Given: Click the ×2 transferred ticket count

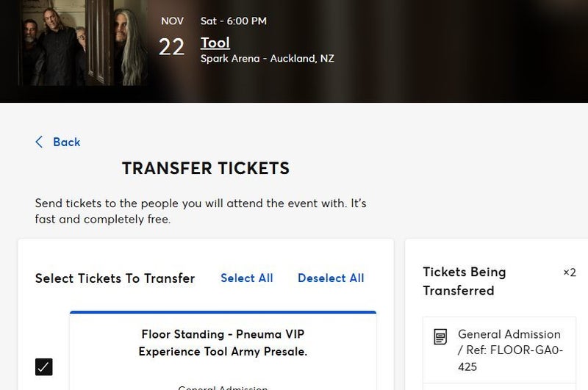Looking at the screenshot, I should click(570, 272).
